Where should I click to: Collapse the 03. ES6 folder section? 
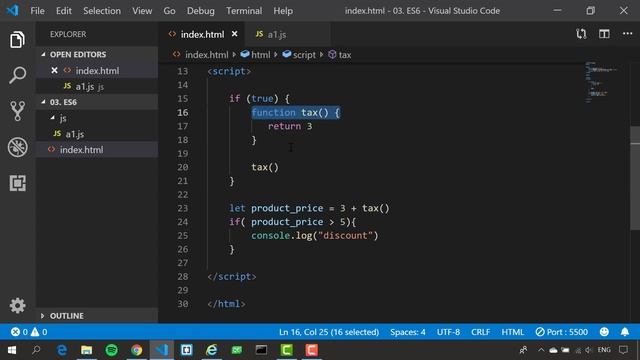[97, 102]
